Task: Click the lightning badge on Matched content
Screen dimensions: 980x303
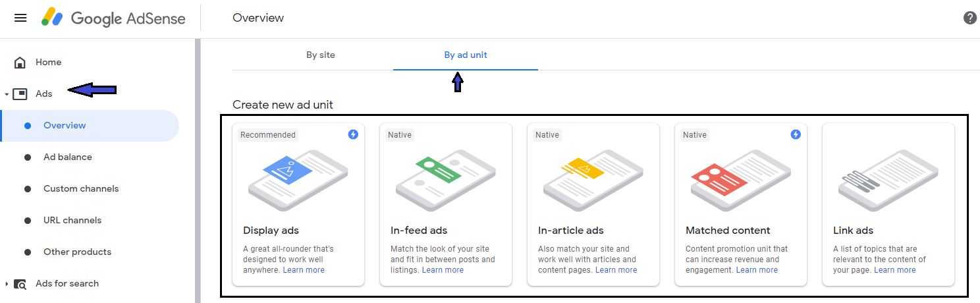Action: tap(796, 134)
